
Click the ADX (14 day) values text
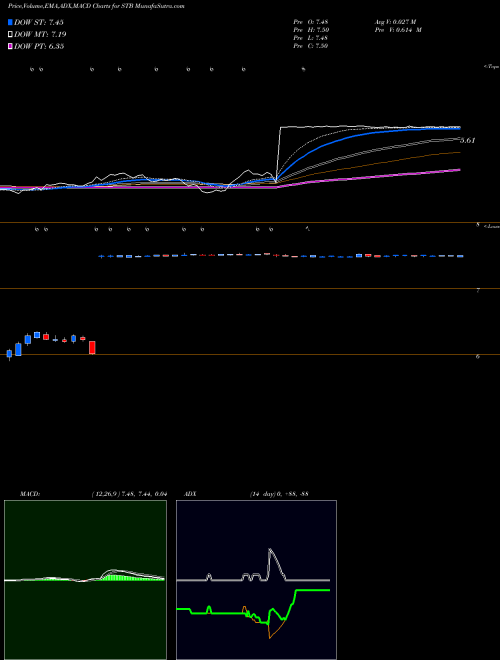[x=278, y=494]
